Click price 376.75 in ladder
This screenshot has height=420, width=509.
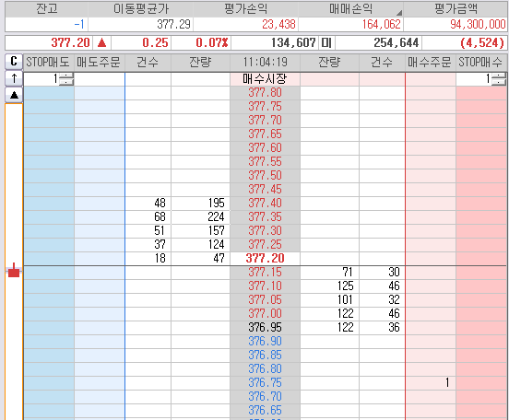coord(265,383)
